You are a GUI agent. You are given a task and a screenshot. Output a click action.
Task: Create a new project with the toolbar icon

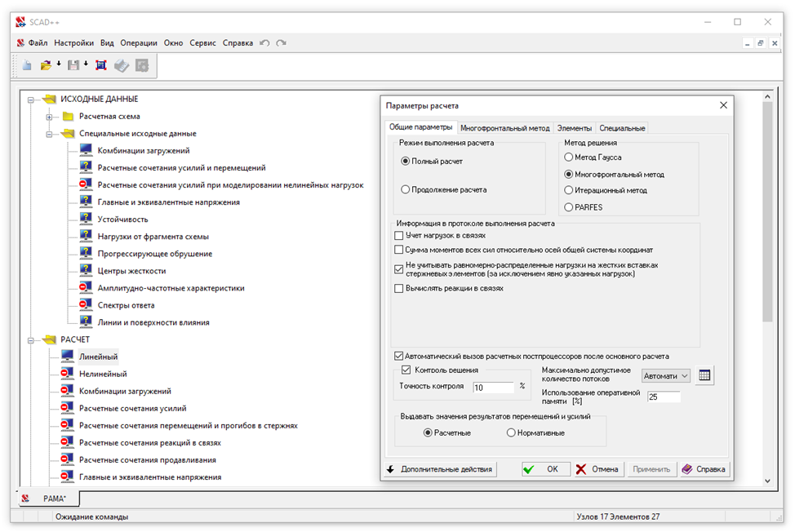point(27,65)
